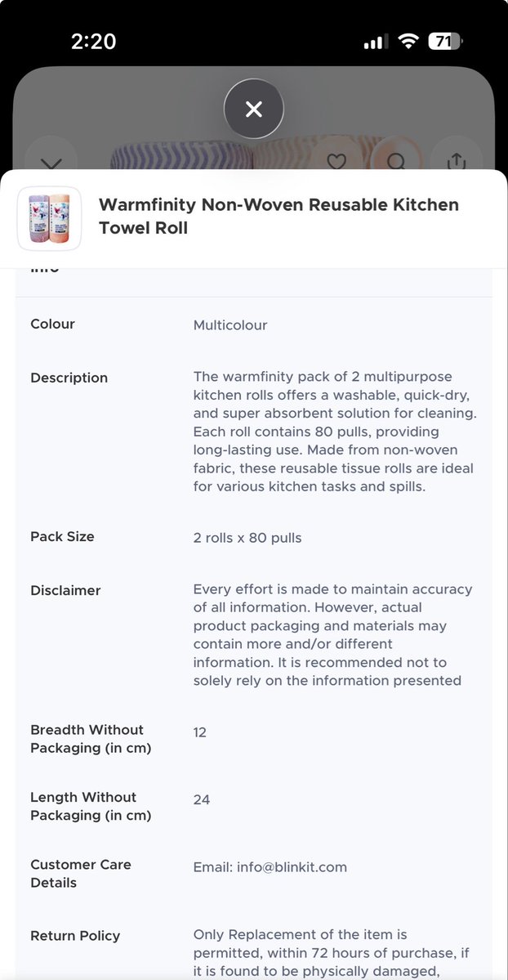Tap the heart wishlist icon
Screen dimensions: 508x980
(x=336, y=162)
